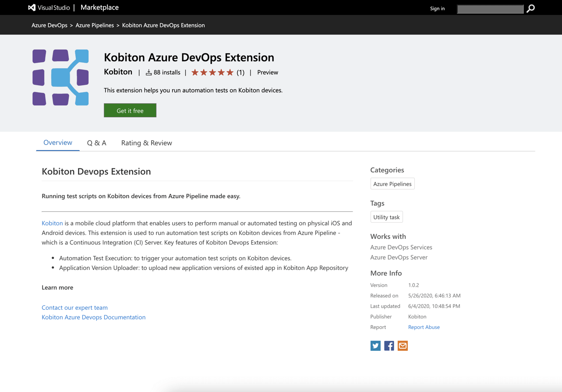Open the Kobiton publisher name link
This screenshot has width=562, height=392.
[x=118, y=72]
